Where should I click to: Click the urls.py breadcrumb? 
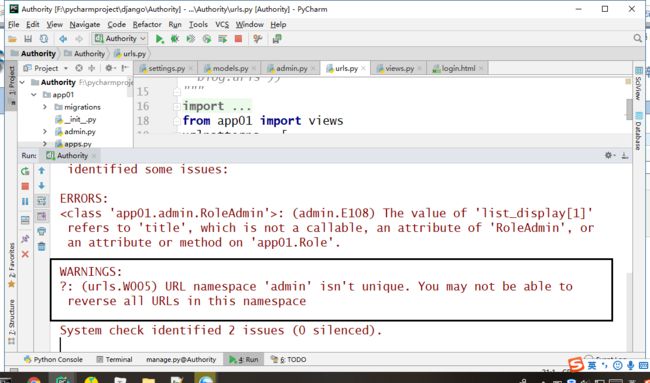tap(130, 54)
